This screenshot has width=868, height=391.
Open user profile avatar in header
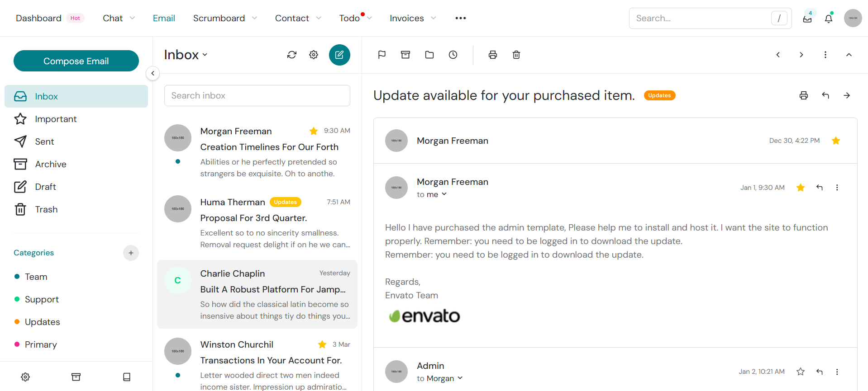pyautogui.click(x=853, y=18)
